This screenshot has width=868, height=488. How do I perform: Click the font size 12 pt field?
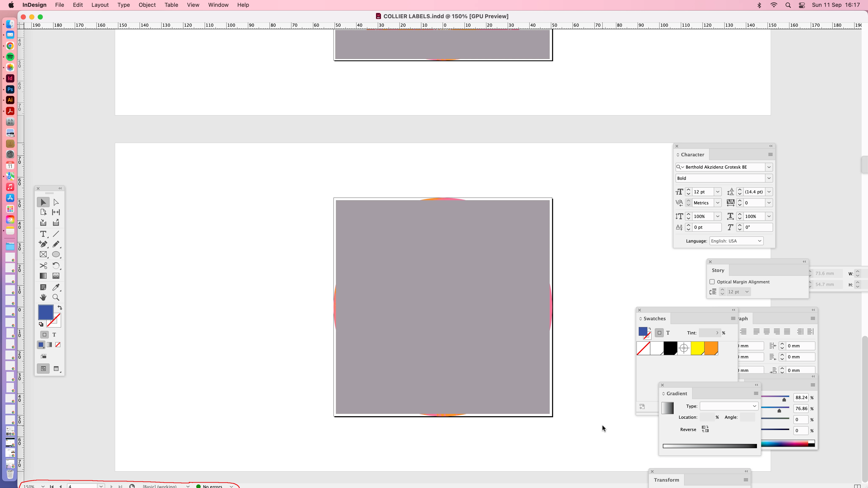tap(702, 192)
